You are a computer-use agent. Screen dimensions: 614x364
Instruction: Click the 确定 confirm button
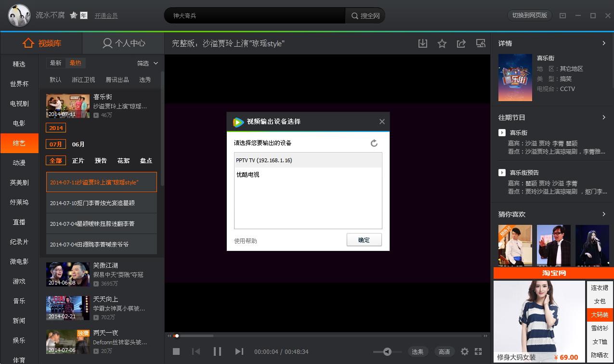(364, 240)
